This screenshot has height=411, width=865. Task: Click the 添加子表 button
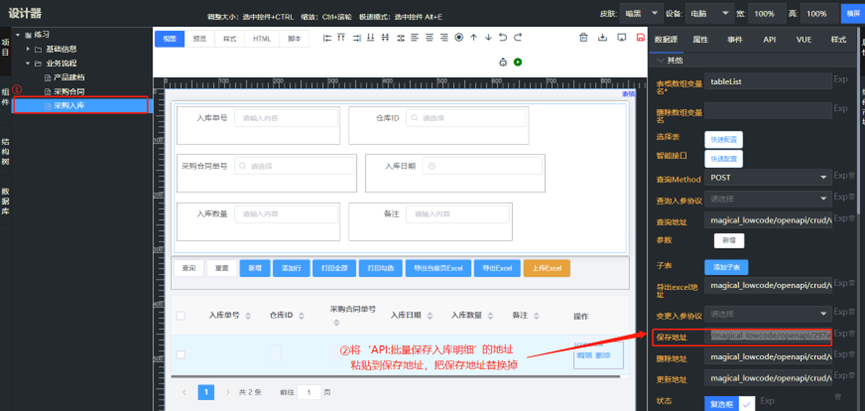point(726,267)
